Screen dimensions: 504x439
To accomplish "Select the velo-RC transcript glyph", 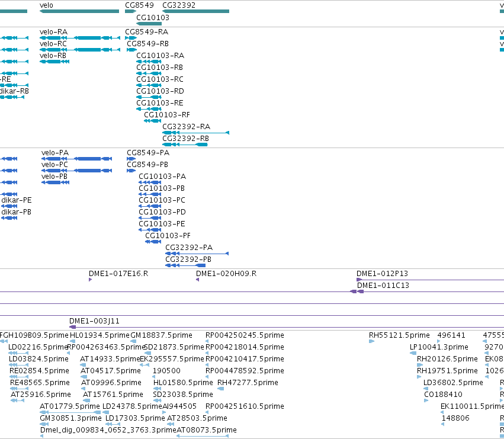I will pos(80,50).
